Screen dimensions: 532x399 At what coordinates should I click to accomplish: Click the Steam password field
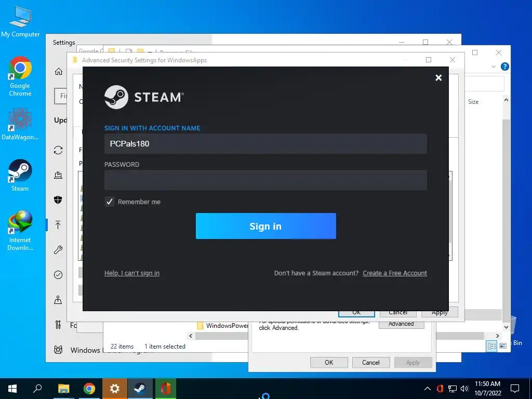(265, 180)
